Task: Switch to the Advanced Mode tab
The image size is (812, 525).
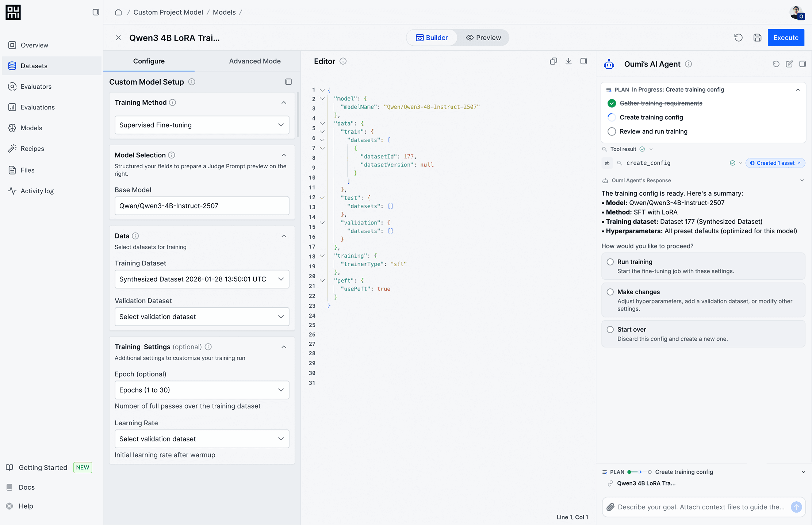Action: (254, 61)
